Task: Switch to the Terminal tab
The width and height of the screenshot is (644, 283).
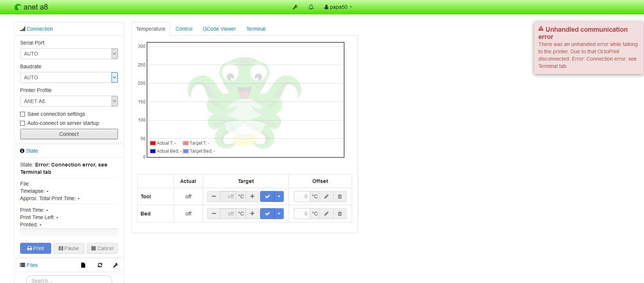Action: tap(256, 29)
